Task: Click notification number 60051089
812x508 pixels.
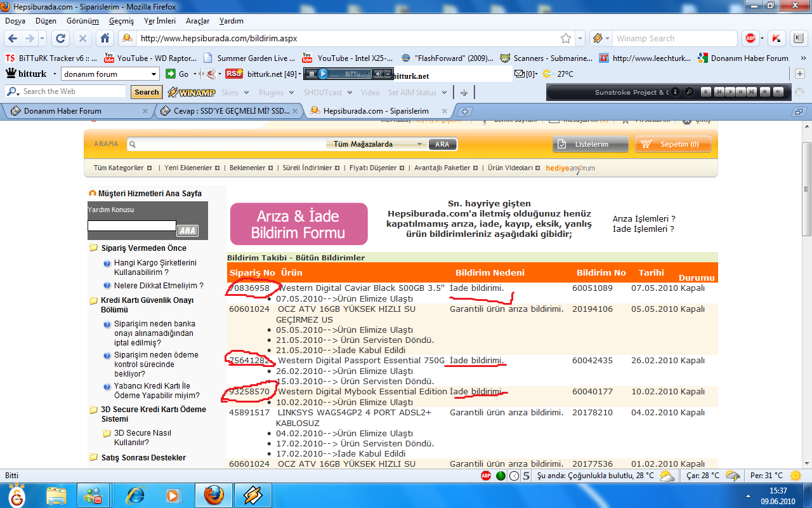Action: tap(592, 288)
